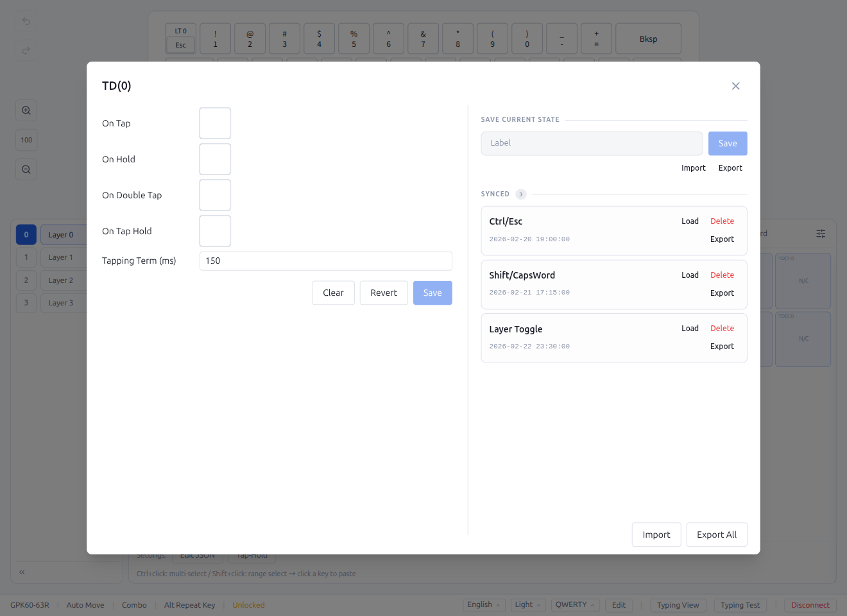Click the Tapping Term input field
The image size is (847, 616).
click(x=326, y=261)
